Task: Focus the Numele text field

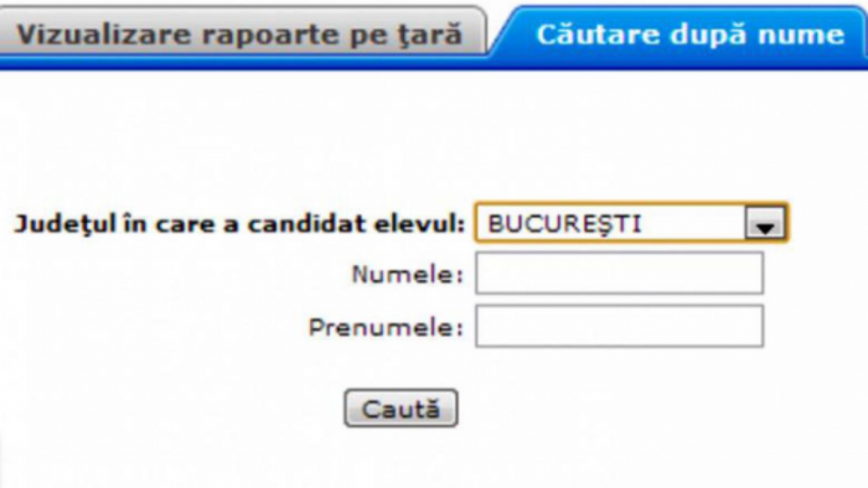Action: pyautogui.click(x=618, y=273)
